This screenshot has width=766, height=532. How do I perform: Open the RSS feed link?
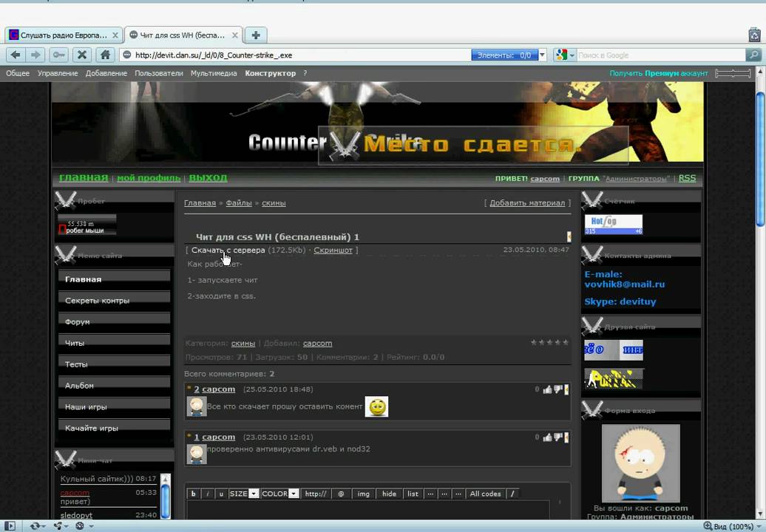(687, 178)
